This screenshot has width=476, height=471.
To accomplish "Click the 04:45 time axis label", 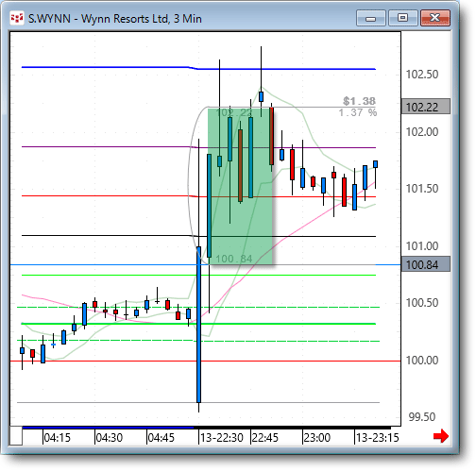I will tap(161, 438).
